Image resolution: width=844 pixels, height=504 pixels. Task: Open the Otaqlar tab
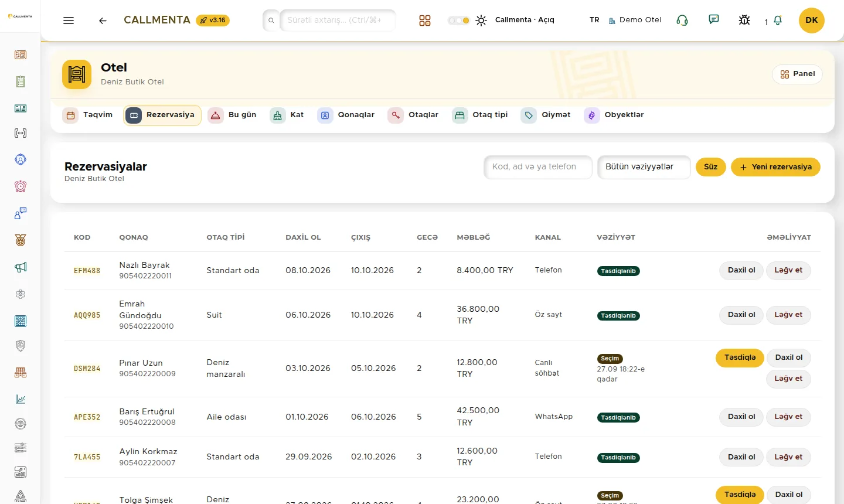click(413, 115)
